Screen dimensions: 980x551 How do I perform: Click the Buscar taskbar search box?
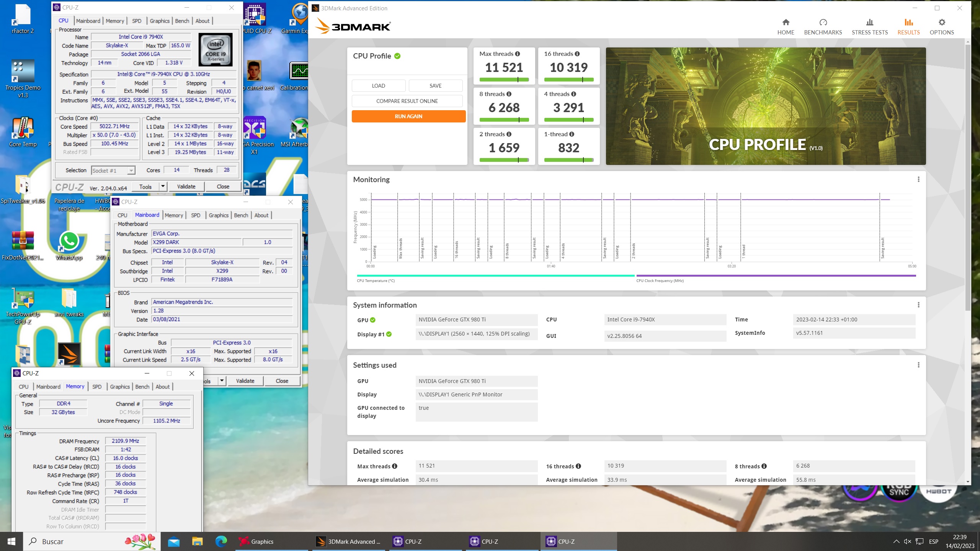tap(92, 541)
